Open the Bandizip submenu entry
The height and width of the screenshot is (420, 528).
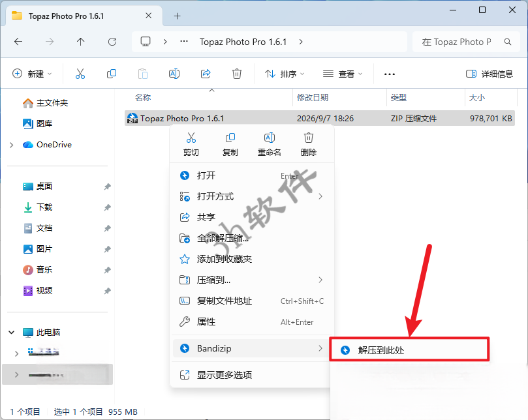tap(252, 348)
